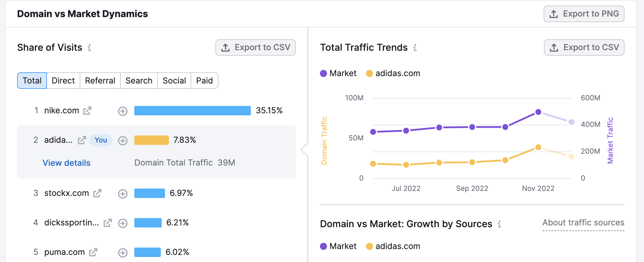Image resolution: width=644 pixels, height=262 pixels.
Task: Toggle adidas.com legend in Growth by Sources
Action: point(393,246)
